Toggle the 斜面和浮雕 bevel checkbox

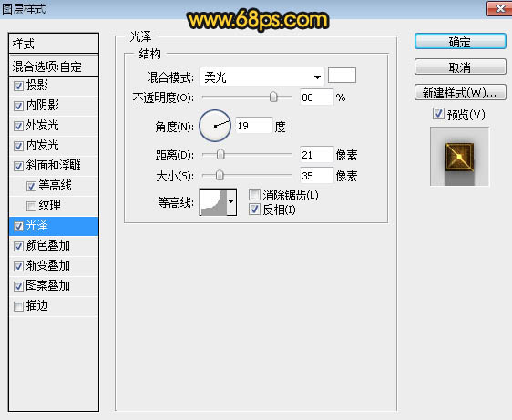(x=18, y=166)
